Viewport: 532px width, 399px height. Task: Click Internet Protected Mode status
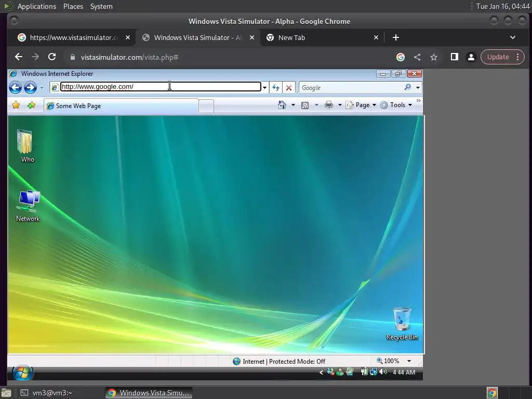coord(279,362)
